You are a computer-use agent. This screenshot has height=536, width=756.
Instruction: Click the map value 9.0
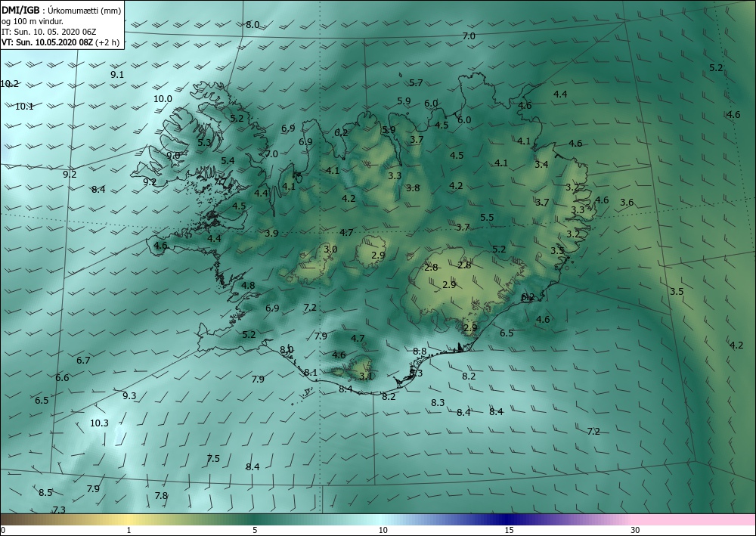(173, 155)
